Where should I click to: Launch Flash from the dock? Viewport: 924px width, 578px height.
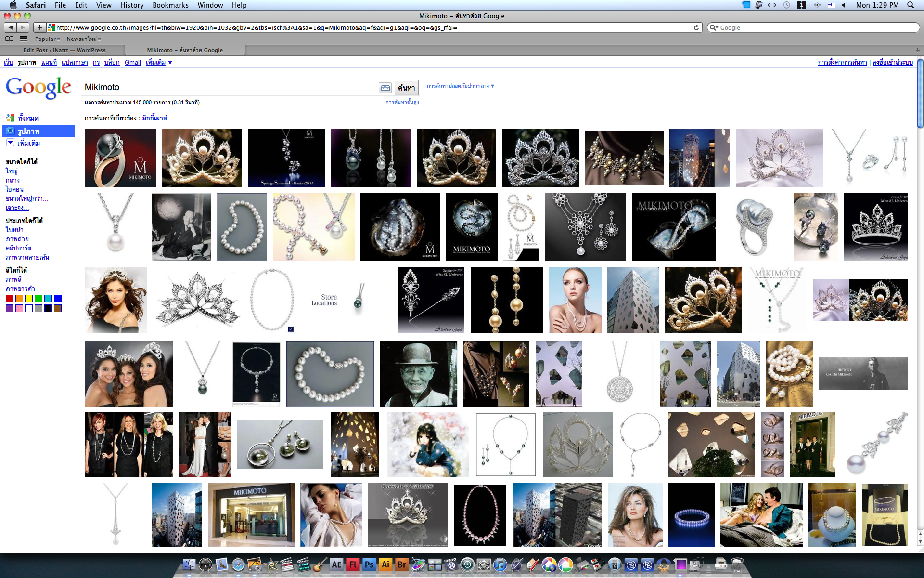(353, 564)
